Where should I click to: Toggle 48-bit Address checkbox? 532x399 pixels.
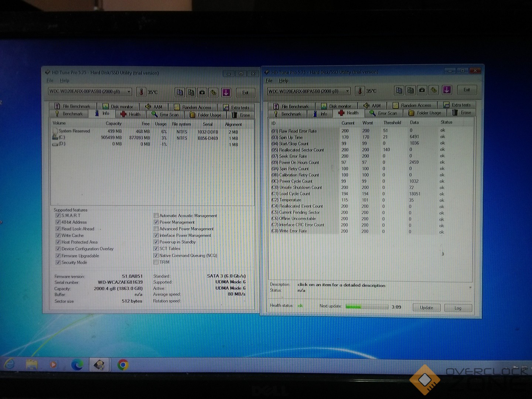point(58,222)
